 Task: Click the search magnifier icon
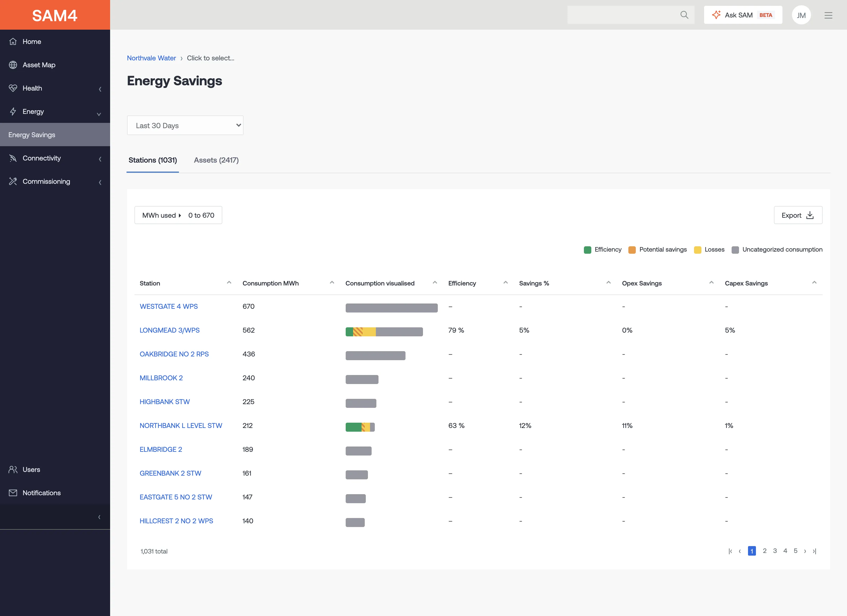(684, 15)
